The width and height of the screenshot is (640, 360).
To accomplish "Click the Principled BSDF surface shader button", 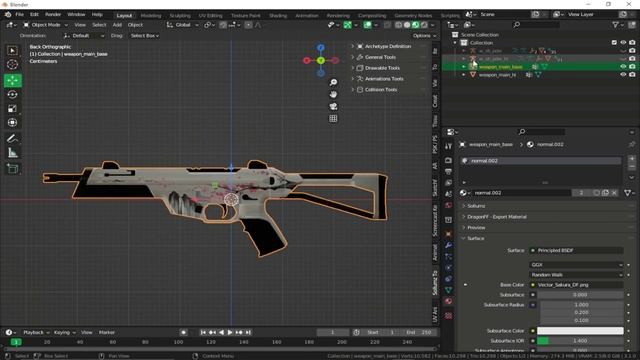I will pyautogui.click(x=576, y=250).
